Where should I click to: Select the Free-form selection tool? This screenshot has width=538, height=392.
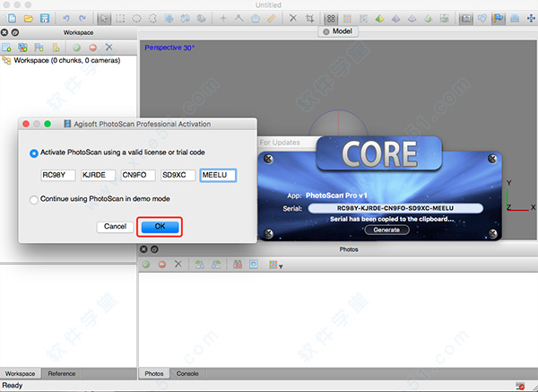pyautogui.click(x=153, y=18)
